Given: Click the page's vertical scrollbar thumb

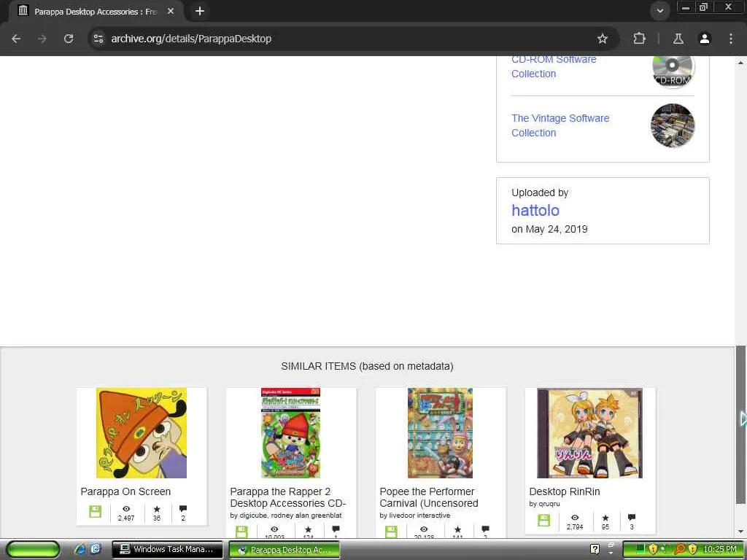Looking at the screenshot, I should pos(741,425).
